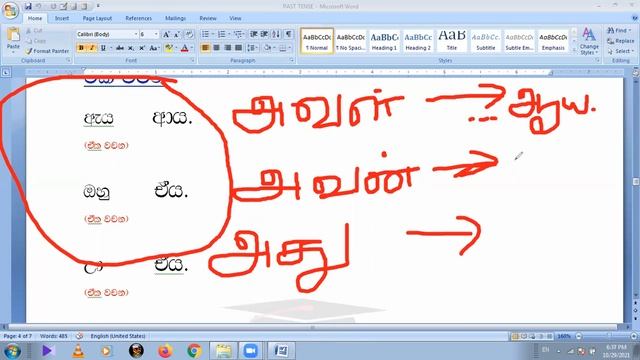The height and width of the screenshot is (360, 640).
Task: Toggle Italic formatting
Action: [92, 48]
